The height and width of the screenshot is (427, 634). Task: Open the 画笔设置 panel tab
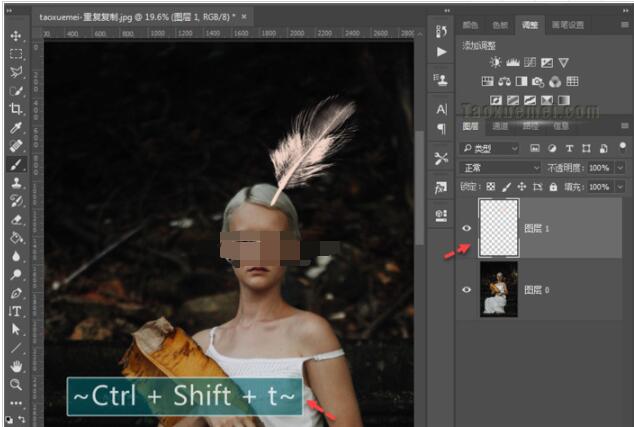coord(569,25)
